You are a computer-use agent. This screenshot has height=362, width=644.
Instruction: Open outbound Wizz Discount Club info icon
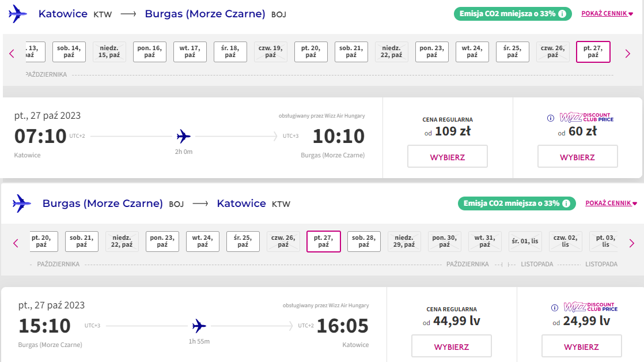click(x=550, y=118)
